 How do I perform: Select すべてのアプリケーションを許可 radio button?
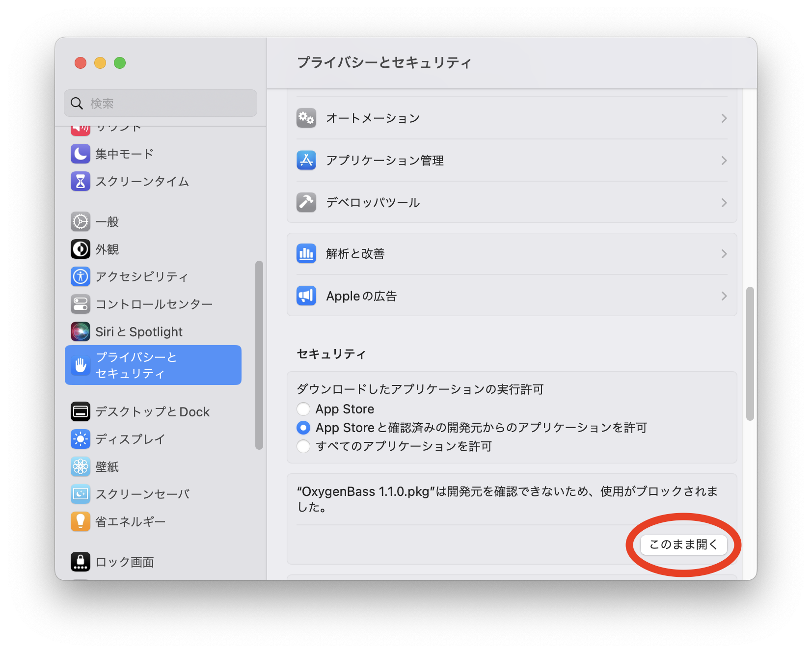coord(303,446)
